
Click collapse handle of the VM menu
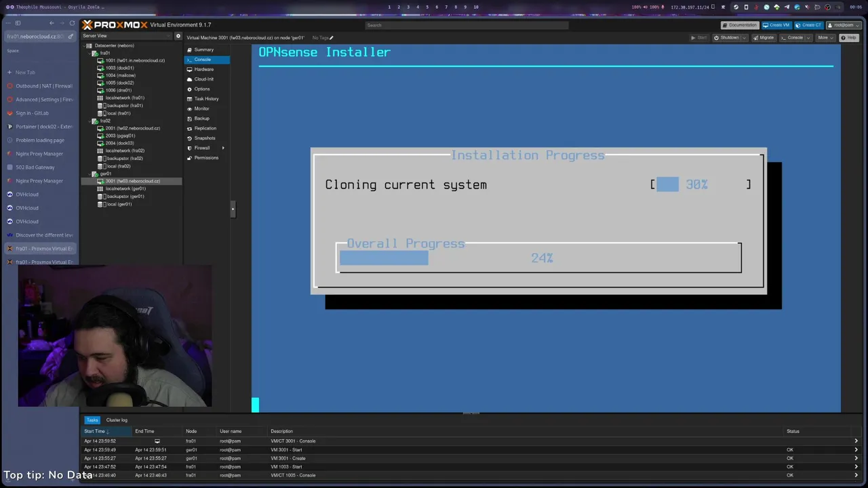point(233,209)
